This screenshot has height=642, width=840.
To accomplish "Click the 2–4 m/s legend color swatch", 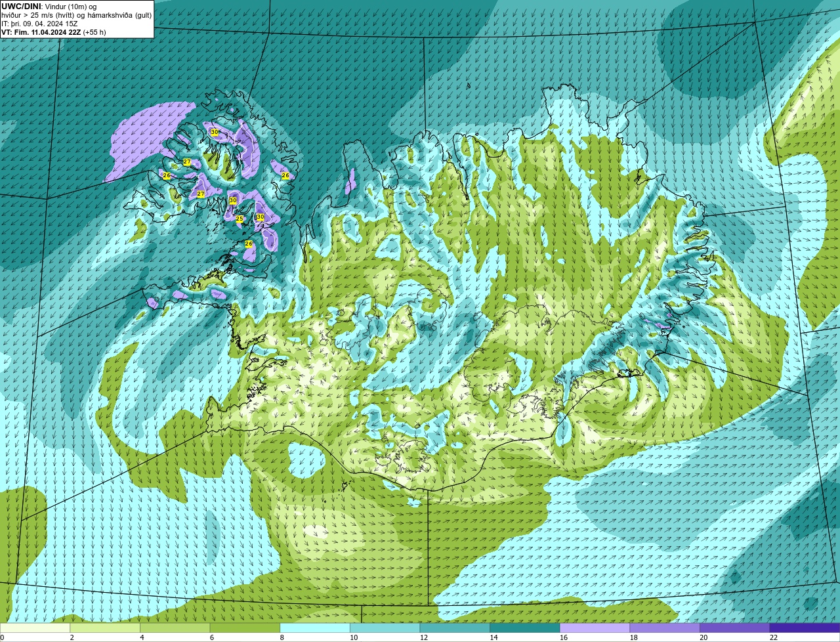I will click(105, 628).
